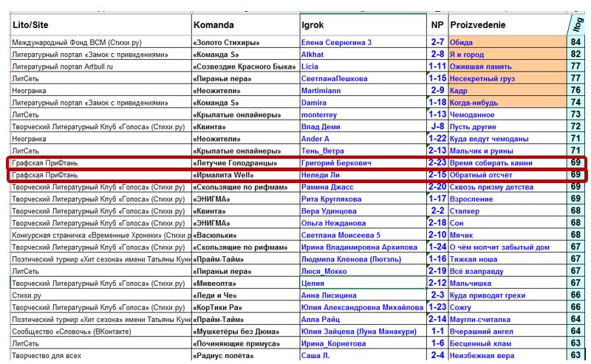Click the Юлия Зайцева (Луна Манакури) link

tap(355, 332)
